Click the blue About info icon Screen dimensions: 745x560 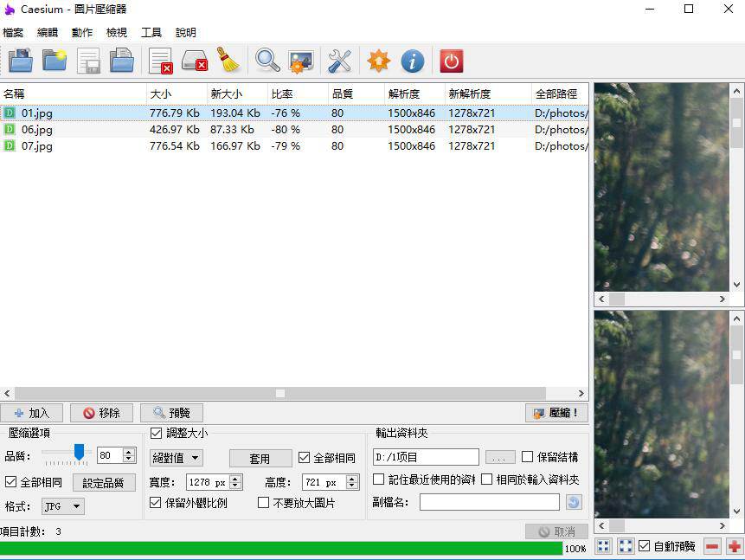413,61
